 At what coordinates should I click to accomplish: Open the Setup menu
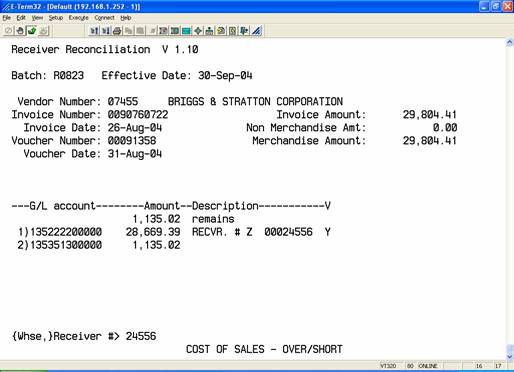click(56, 18)
